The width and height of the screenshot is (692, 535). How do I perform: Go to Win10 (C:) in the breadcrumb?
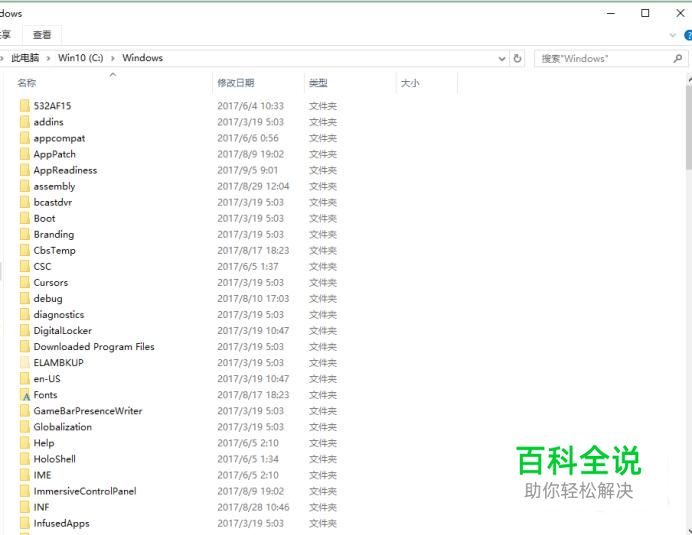pos(80,58)
